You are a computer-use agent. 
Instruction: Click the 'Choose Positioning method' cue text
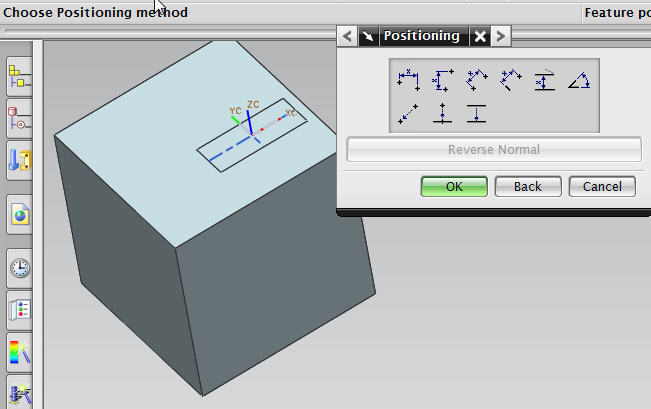click(95, 12)
